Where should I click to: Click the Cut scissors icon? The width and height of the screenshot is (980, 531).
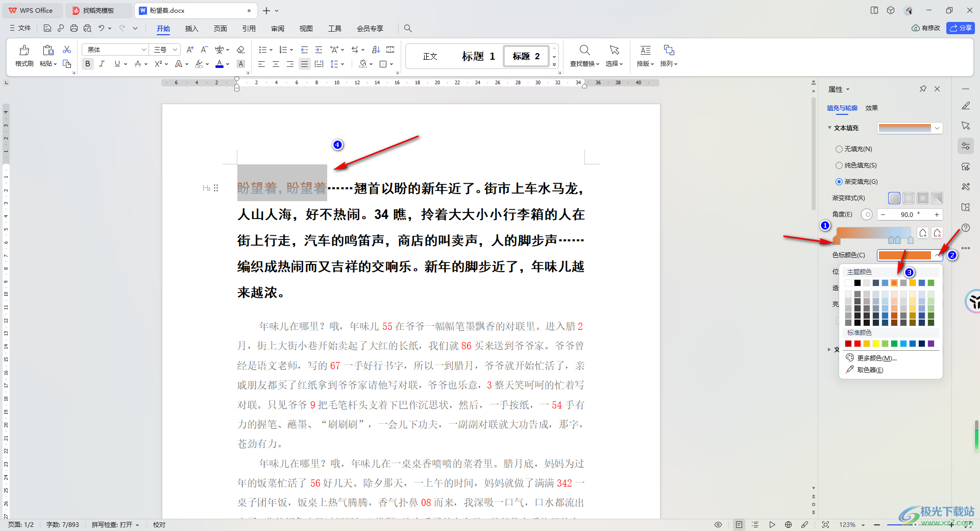pyautogui.click(x=67, y=50)
